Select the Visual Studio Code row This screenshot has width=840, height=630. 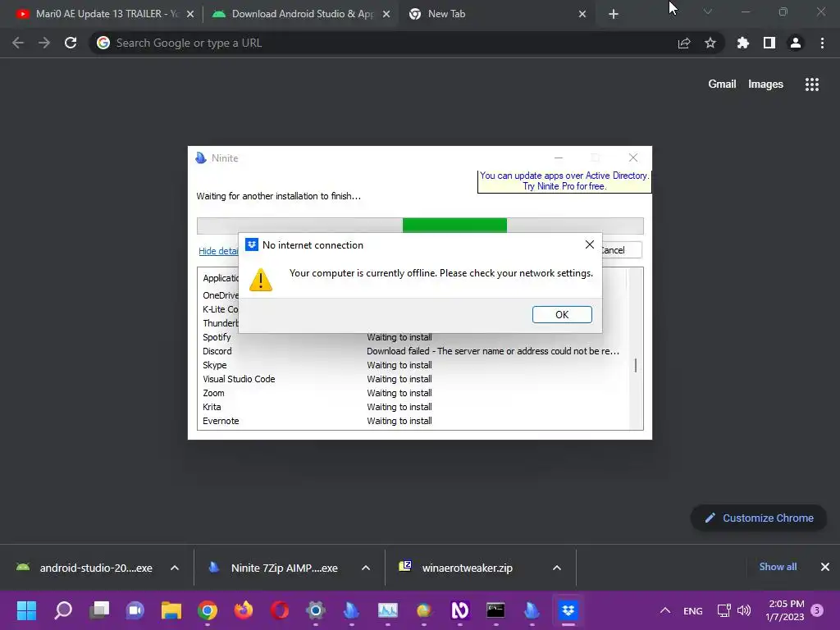pyautogui.click(x=412, y=379)
